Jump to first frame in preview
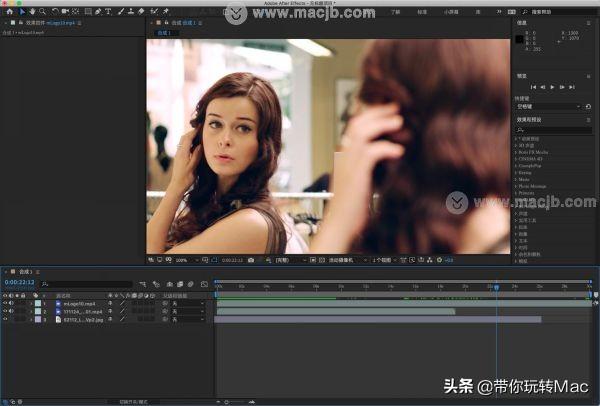The height and width of the screenshot is (406, 600). coord(533,87)
